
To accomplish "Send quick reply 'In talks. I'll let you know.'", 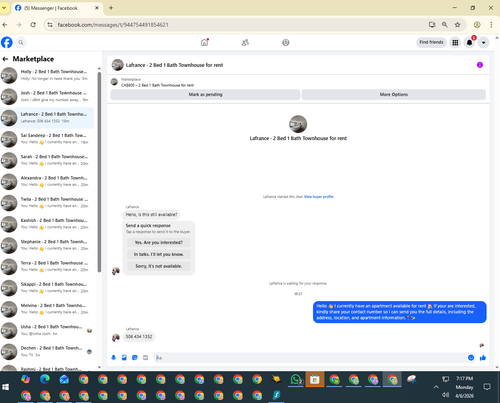I will [159, 254].
